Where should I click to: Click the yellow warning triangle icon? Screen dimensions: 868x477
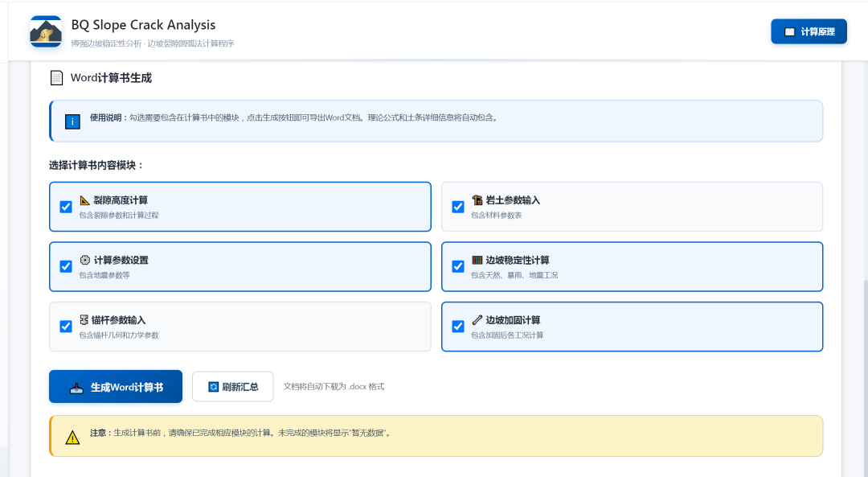pyautogui.click(x=72, y=438)
